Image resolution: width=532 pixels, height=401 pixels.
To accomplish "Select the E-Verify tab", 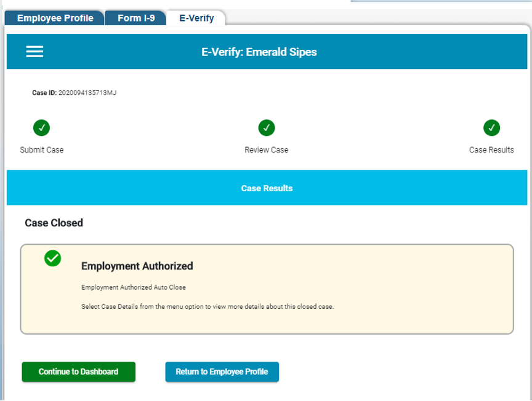I will pyautogui.click(x=196, y=18).
